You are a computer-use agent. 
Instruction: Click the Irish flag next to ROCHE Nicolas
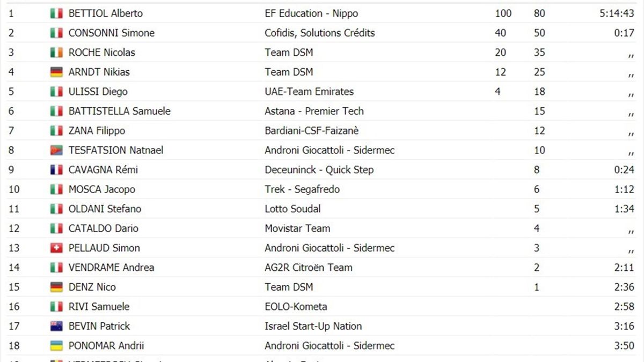pyautogui.click(x=56, y=53)
